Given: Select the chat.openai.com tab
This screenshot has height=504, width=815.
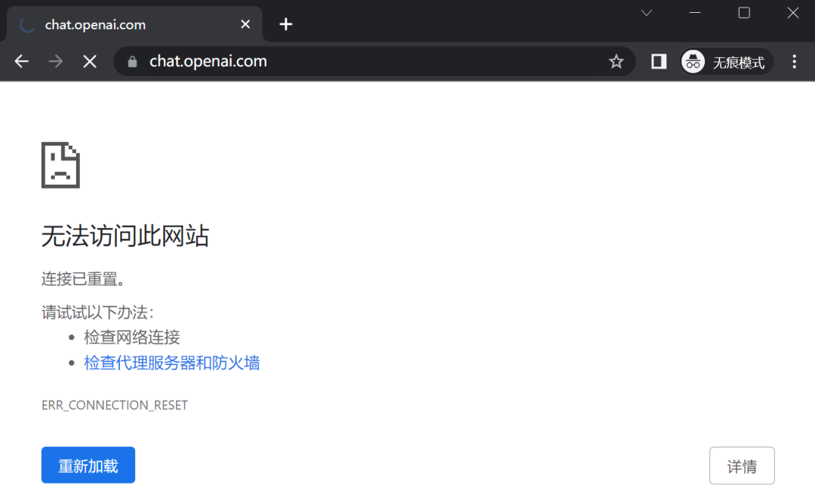Looking at the screenshot, I should [x=134, y=24].
